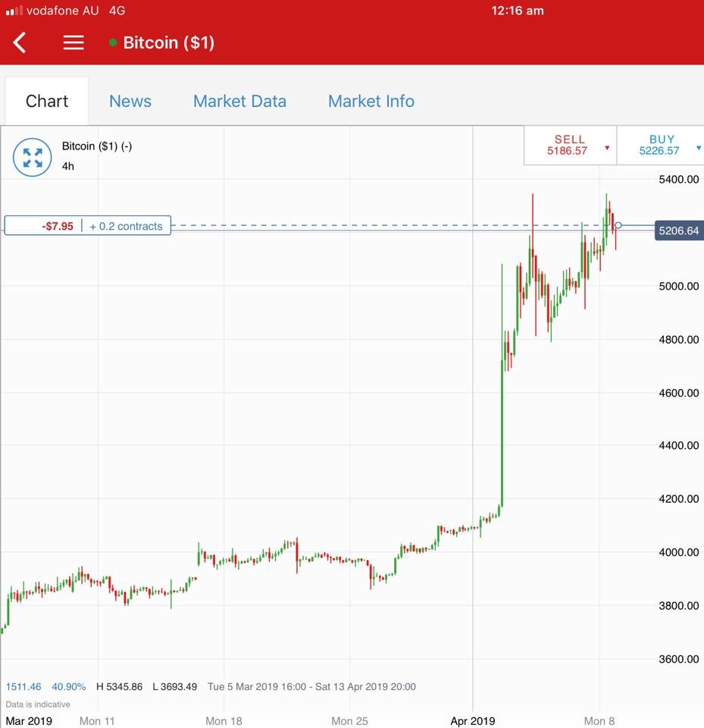Open the Market Data tab
This screenshot has width=704, height=728.
click(239, 101)
